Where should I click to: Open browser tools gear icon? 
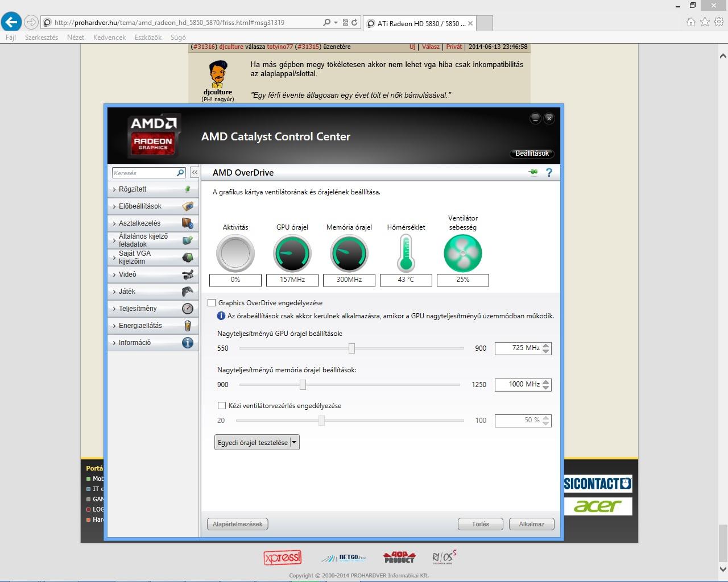[719, 22]
